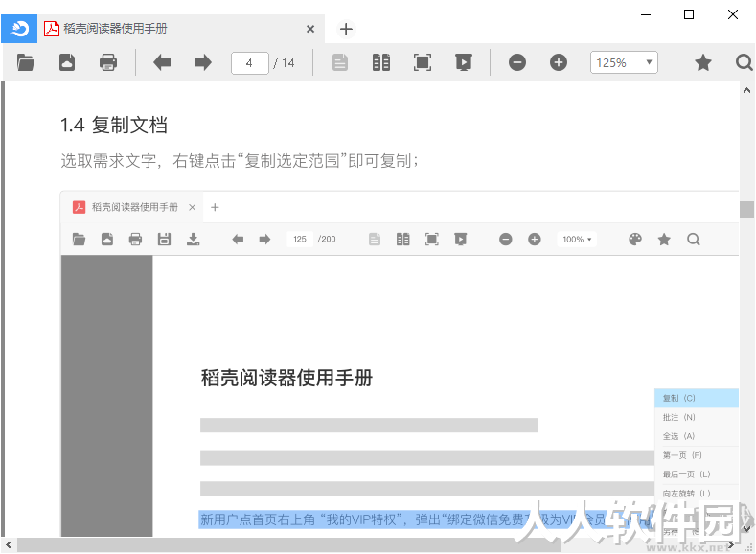Image resolution: width=756 pixels, height=554 pixels.
Task: Click horizontal scrollbar left arrow
Action: [x=9, y=545]
